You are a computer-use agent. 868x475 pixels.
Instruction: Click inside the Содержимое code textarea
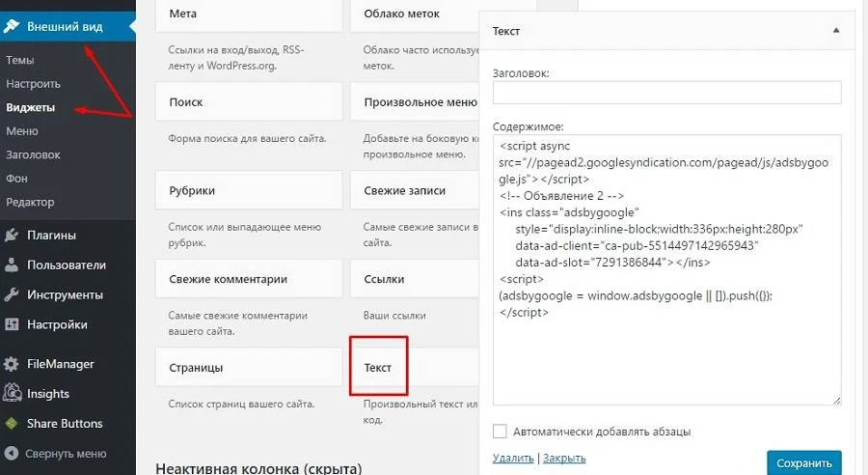[x=667, y=270]
